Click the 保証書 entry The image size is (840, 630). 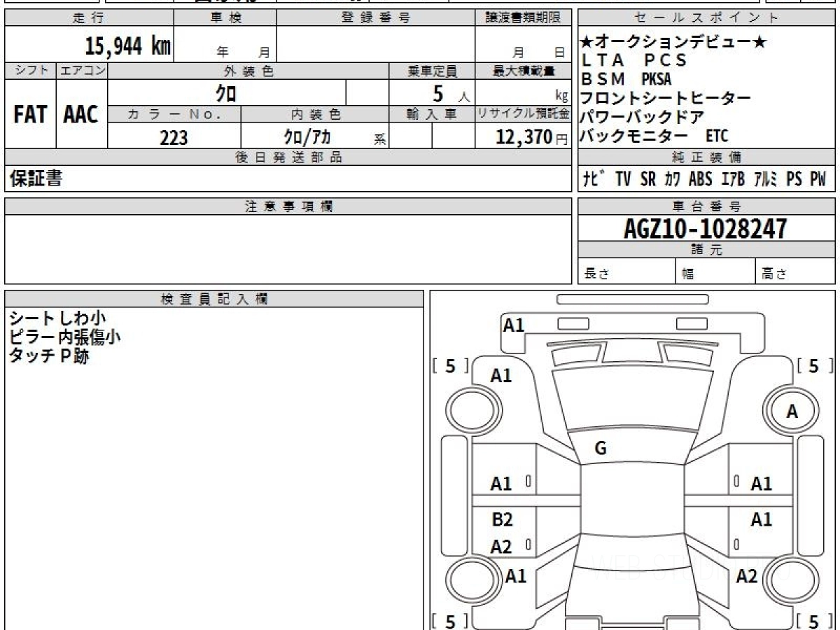coord(36,178)
